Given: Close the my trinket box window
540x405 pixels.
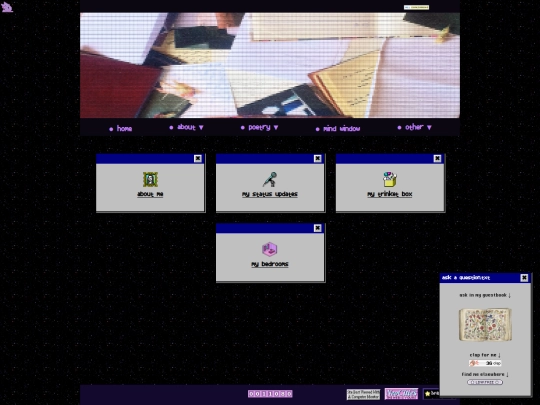Looking at the screenshot, I should pos(437,158).
